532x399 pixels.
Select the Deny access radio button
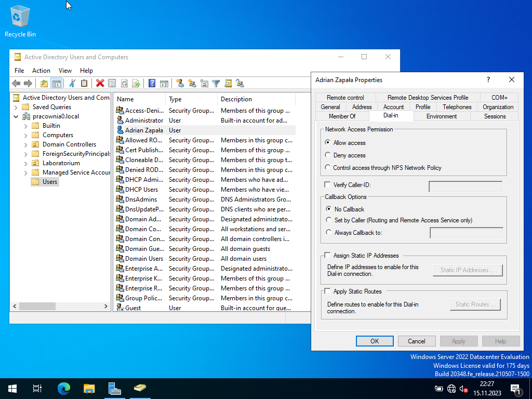(327, 155)
